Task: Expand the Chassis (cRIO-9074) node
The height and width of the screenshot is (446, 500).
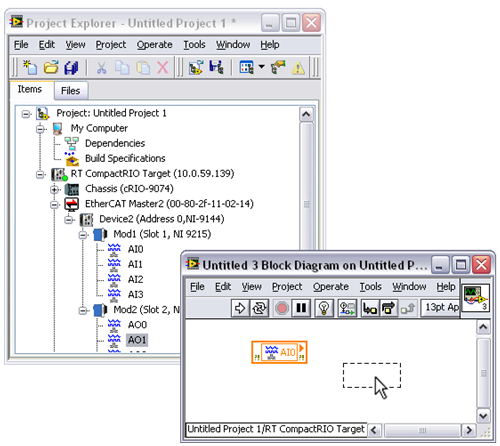Action: point(54,189)
